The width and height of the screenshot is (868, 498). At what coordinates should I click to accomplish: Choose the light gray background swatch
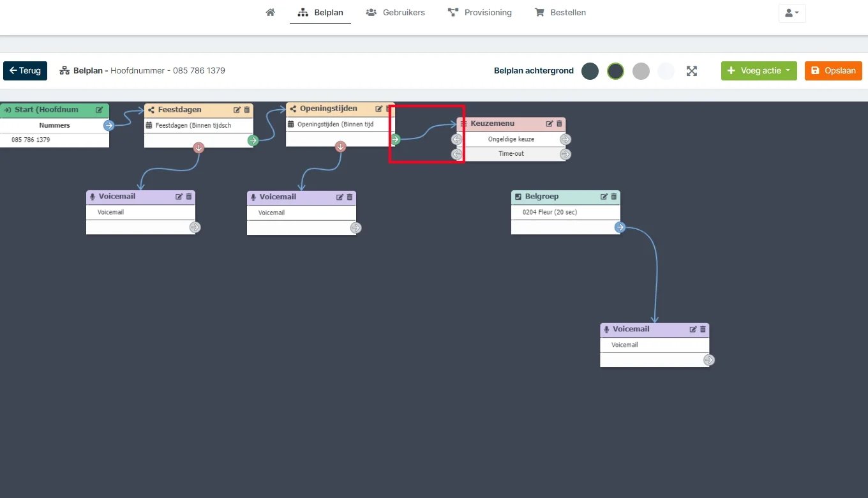click(641, 71)
